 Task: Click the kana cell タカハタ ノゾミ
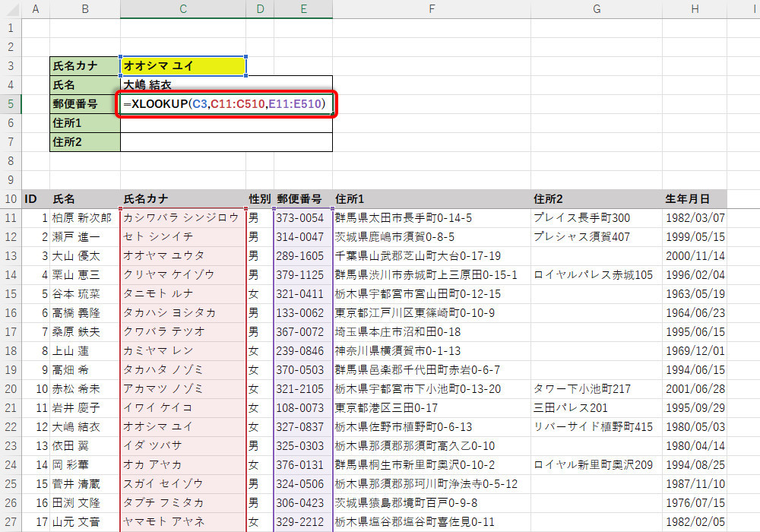(x=183, y=369)
